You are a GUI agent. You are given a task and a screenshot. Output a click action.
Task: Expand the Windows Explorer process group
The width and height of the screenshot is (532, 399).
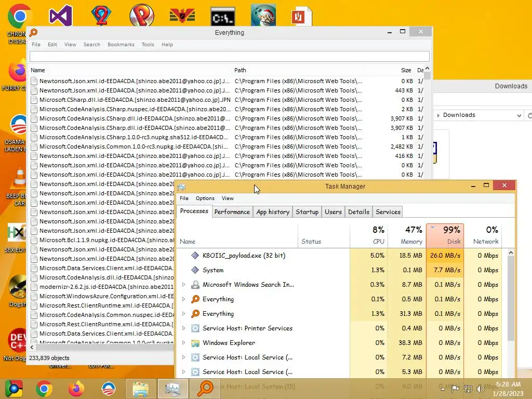[183, 343]
